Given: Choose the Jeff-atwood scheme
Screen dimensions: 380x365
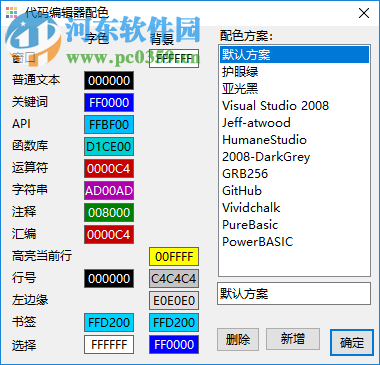Looking at the screenshot, I should click(294, 122).
